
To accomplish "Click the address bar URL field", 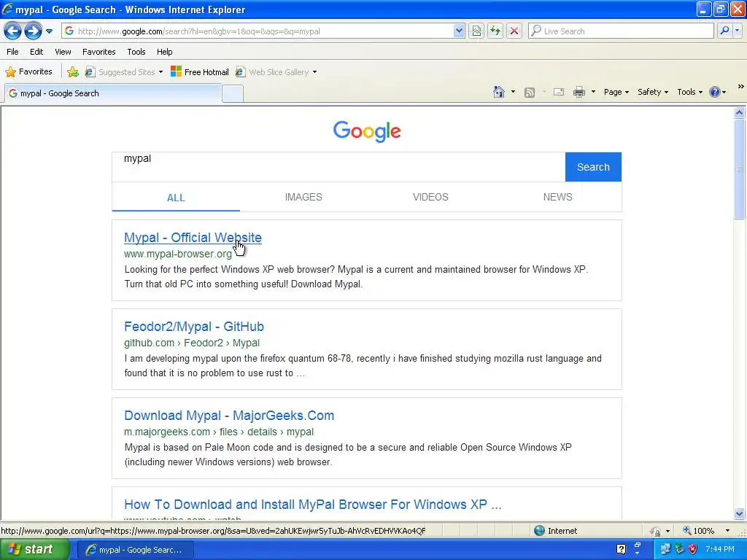I will coord(258,31).
